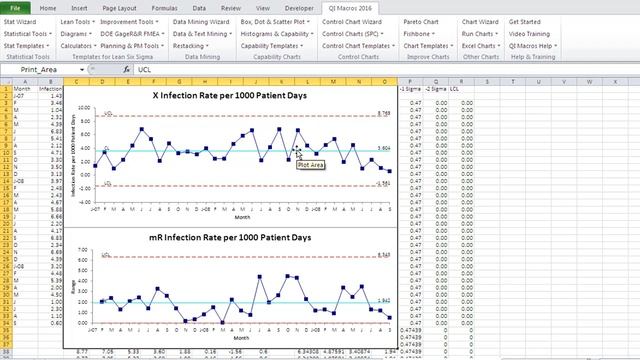Click the 3.604 center line label
The image size is (640, 360).
click(384, 149)
